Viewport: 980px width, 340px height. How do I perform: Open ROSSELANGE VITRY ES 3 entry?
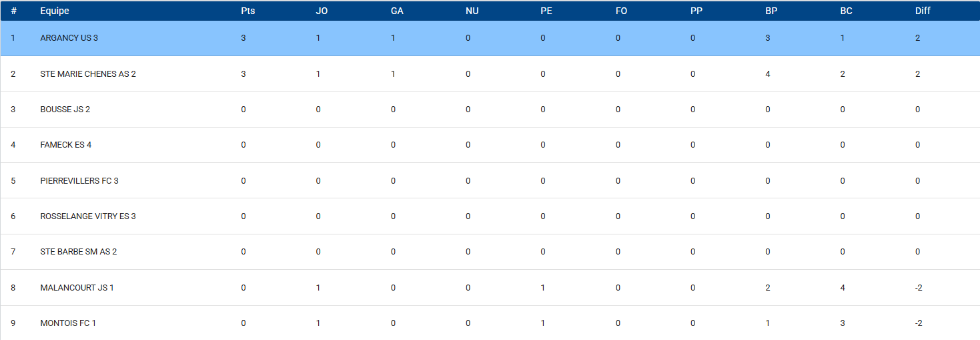87,216
